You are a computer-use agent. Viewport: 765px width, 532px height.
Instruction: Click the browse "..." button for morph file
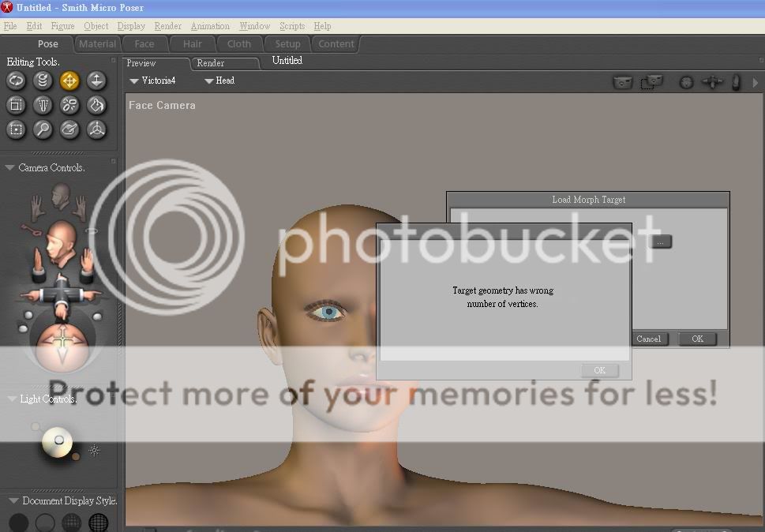[661, 242]
